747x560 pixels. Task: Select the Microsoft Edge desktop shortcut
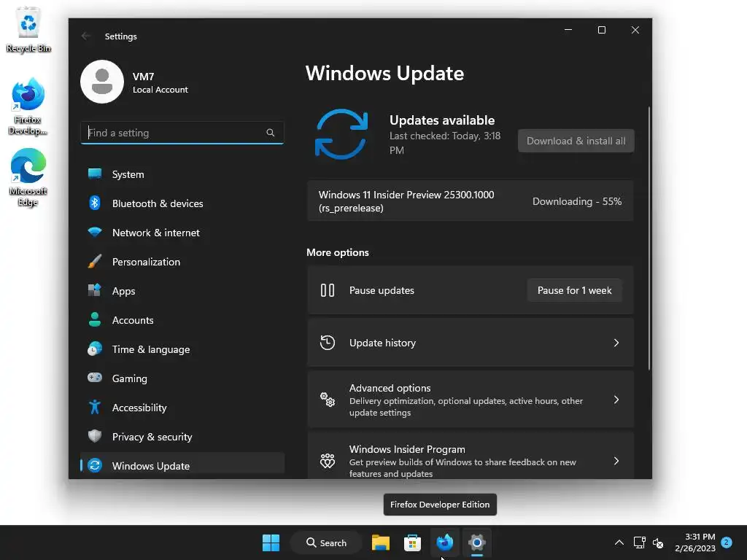tap(28, 177)
